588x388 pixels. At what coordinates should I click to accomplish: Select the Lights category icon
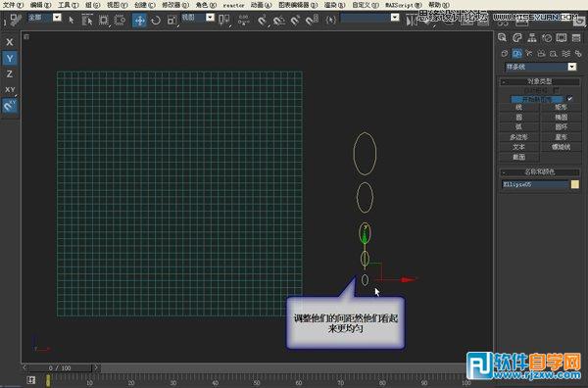pos(529,54)
